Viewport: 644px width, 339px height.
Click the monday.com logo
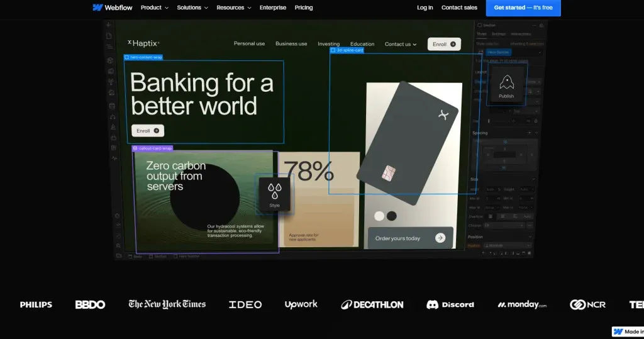[522, 304]
